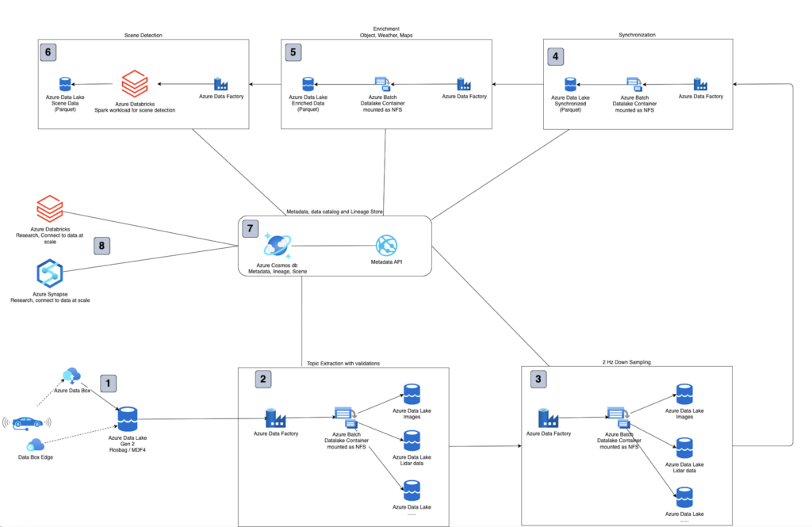Image resolution: width=812 pixels, height=527 pixels.
Task: Select the Metadata API icon
Action: (x=385, y=245)
